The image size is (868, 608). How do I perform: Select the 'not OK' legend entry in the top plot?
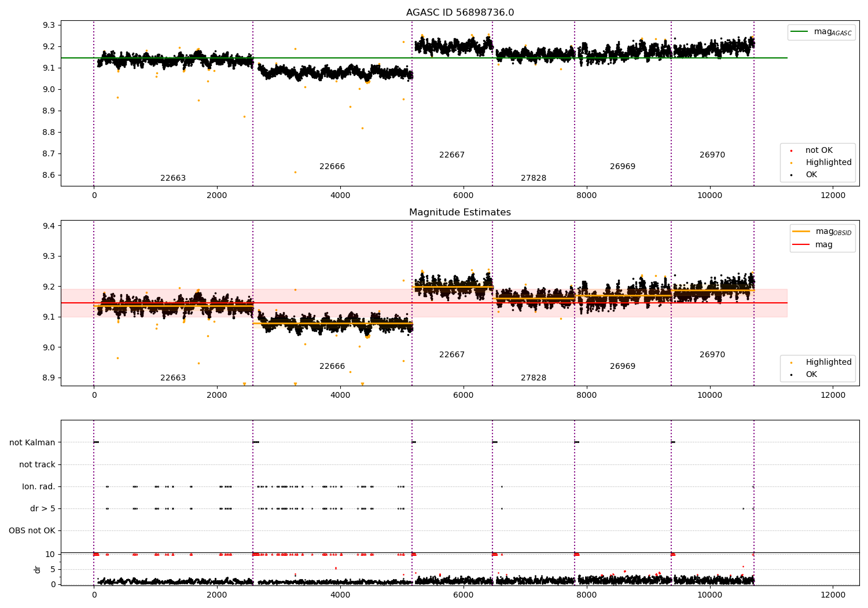pos(819,151)
